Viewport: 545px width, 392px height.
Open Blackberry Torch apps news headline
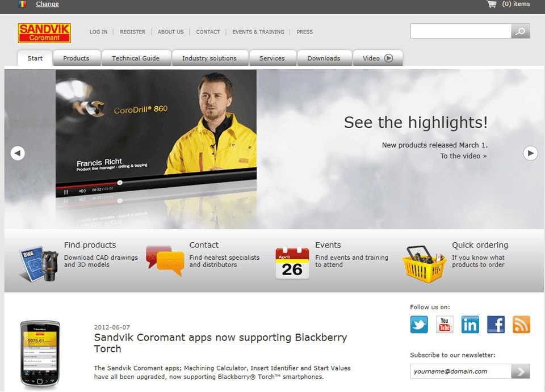click(220, 343)
